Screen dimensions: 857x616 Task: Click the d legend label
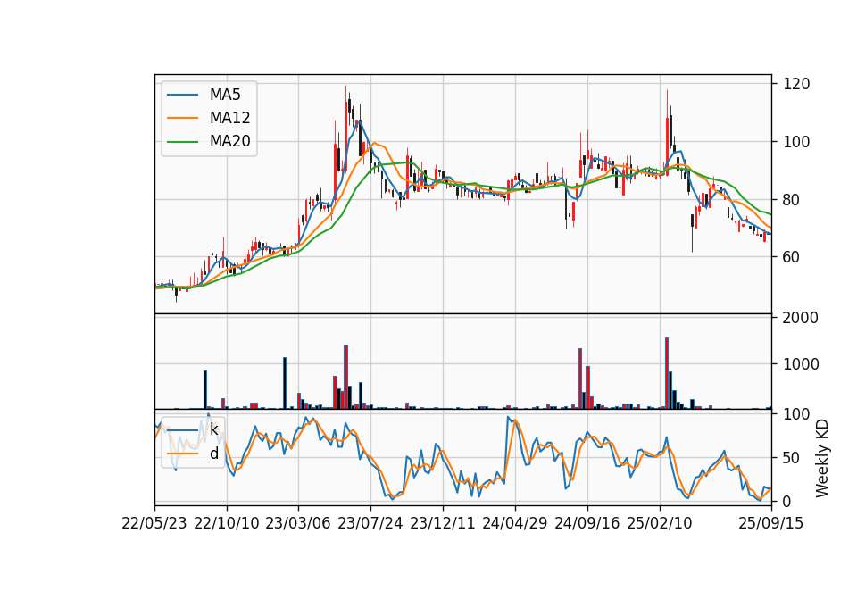(x=213, y=454)
